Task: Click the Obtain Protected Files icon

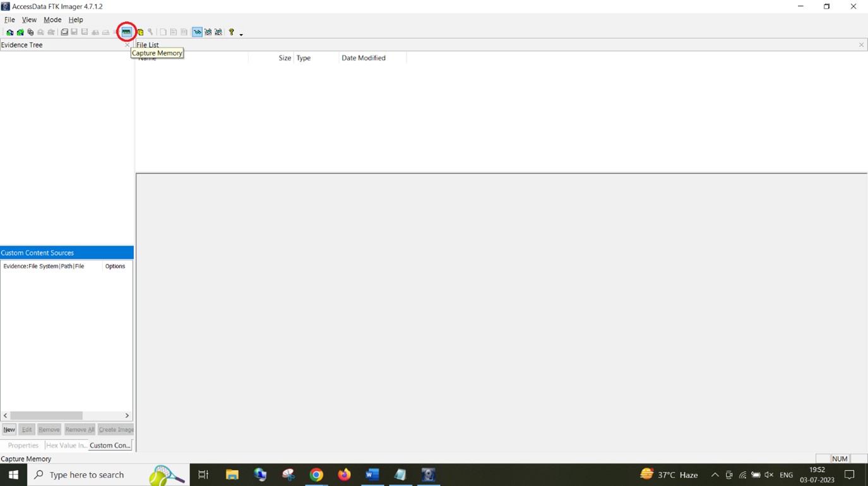Action: pyautogui.click(x=140, y=32)
